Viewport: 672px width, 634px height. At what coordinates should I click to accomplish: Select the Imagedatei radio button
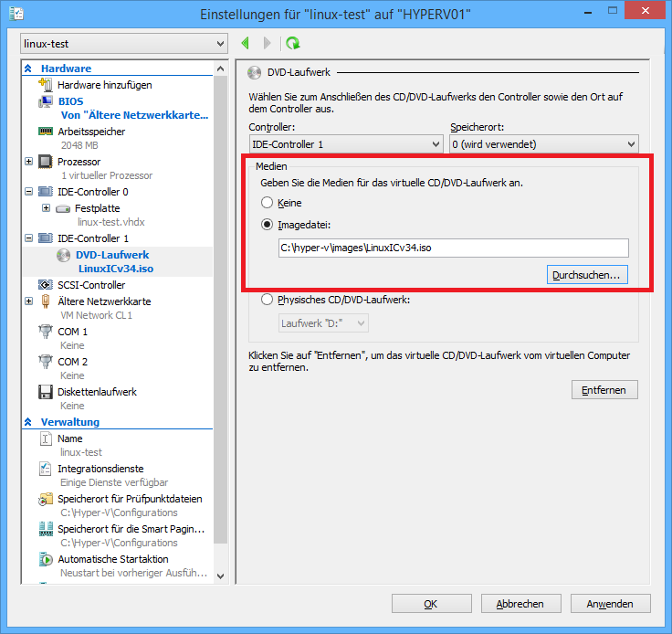(x=267, y=224)
